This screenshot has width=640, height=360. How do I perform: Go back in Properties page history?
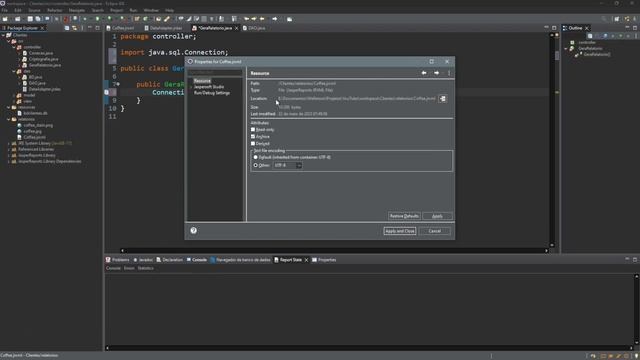[424, 73]
